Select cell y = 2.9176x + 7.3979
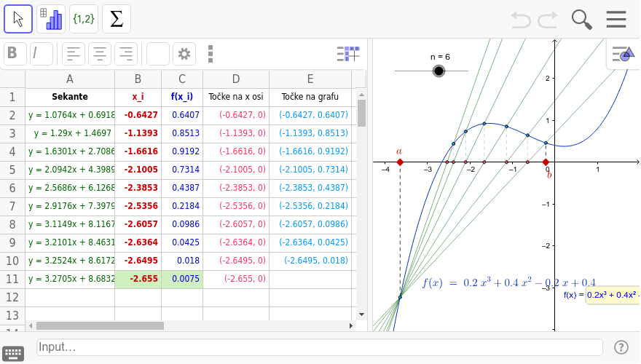The width and height of the screenshot is (641, 364). click(x=70, y=206)
